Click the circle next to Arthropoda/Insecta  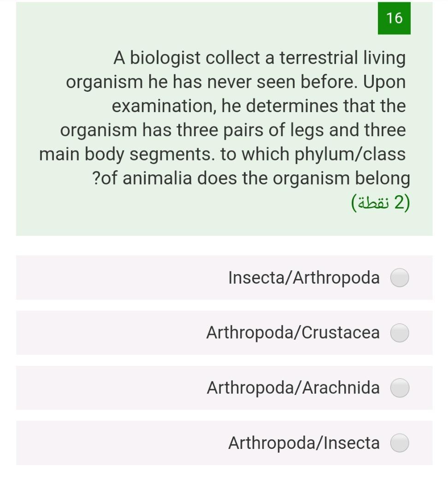pos(399,443)
